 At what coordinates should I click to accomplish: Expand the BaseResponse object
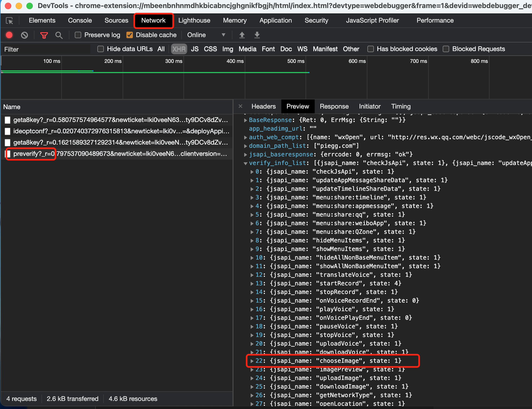point(246,120)
